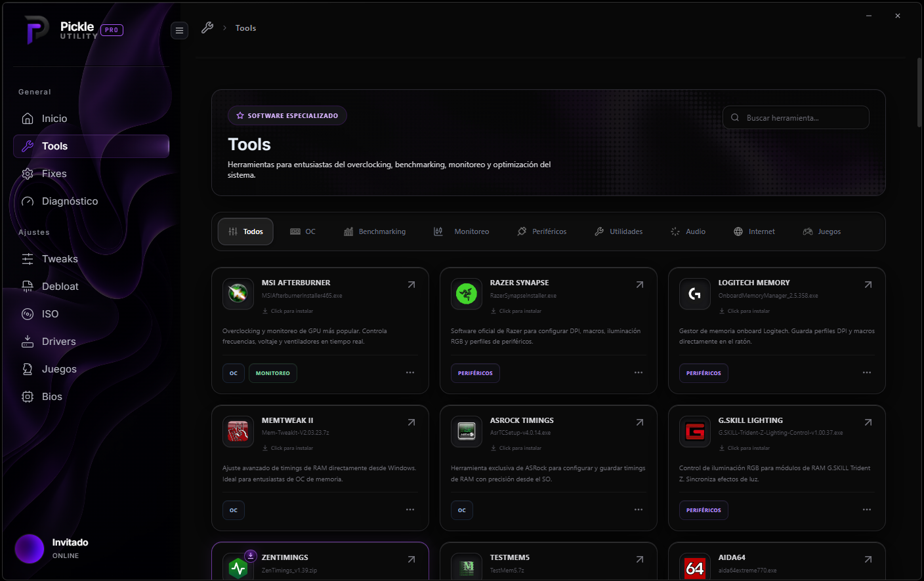Click the Software Especializado badge
This screenshot has width=924, height=581.
click(287, 115)
